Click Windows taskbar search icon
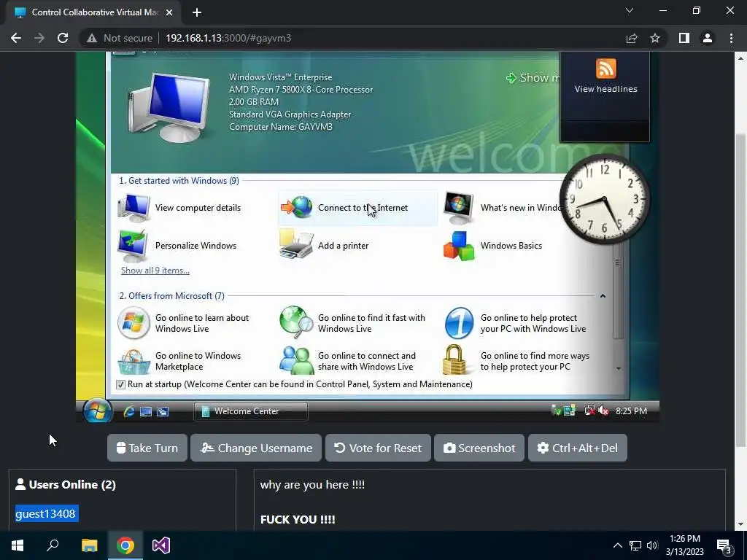 (x=53, y=545)
